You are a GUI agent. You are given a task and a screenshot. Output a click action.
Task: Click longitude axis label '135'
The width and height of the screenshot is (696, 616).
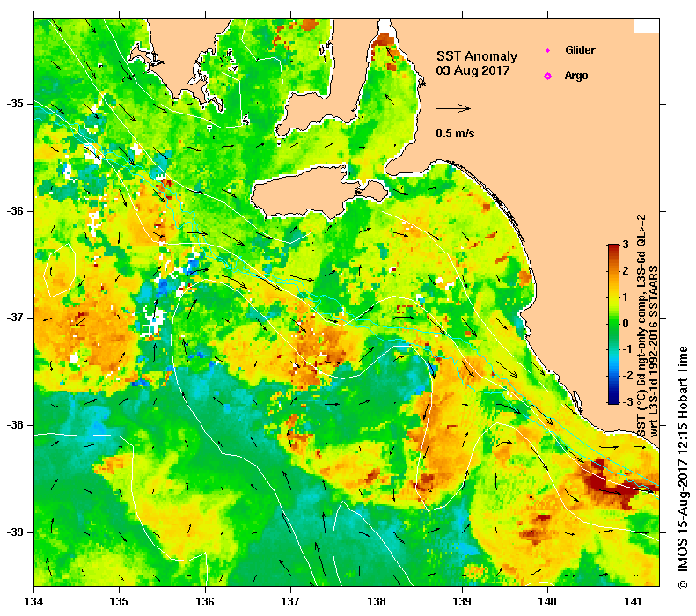pyautogui.click(x=120, y=602)
